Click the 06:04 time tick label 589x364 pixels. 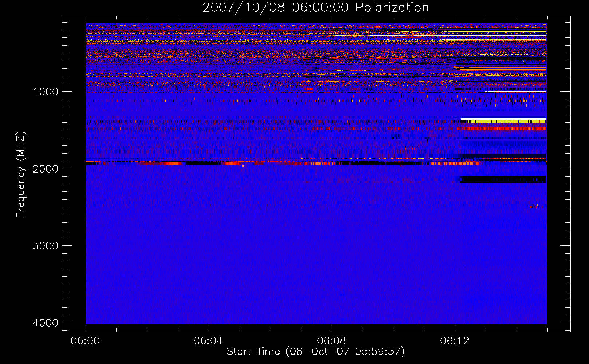click(208, 341)
